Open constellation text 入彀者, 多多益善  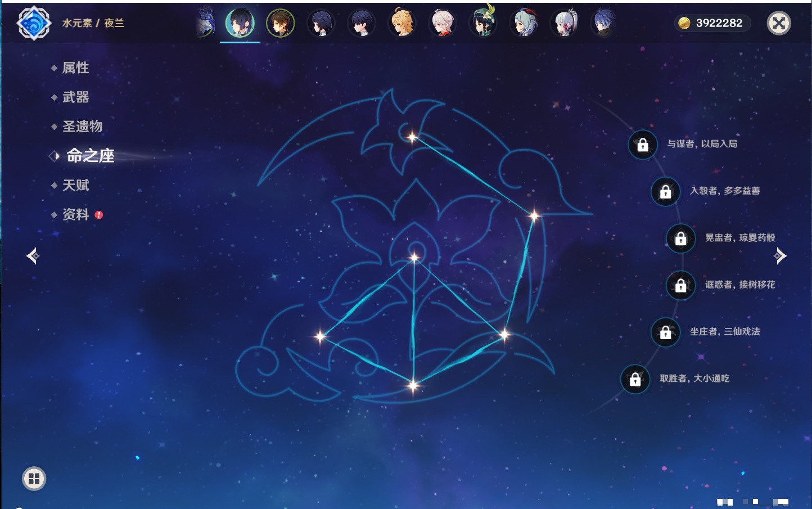[725, 191]
